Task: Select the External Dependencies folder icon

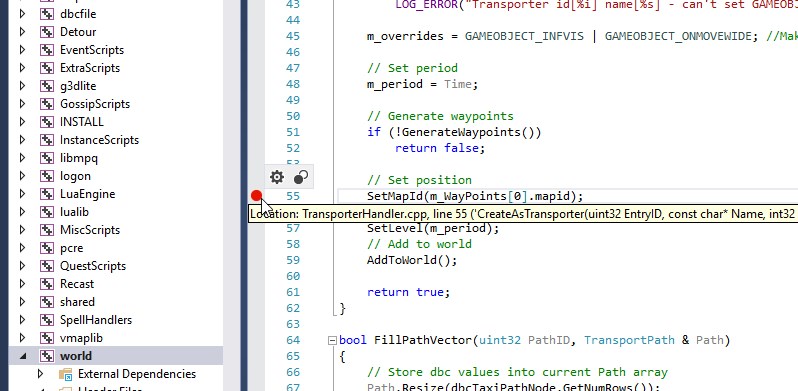Action: (65, 374)
